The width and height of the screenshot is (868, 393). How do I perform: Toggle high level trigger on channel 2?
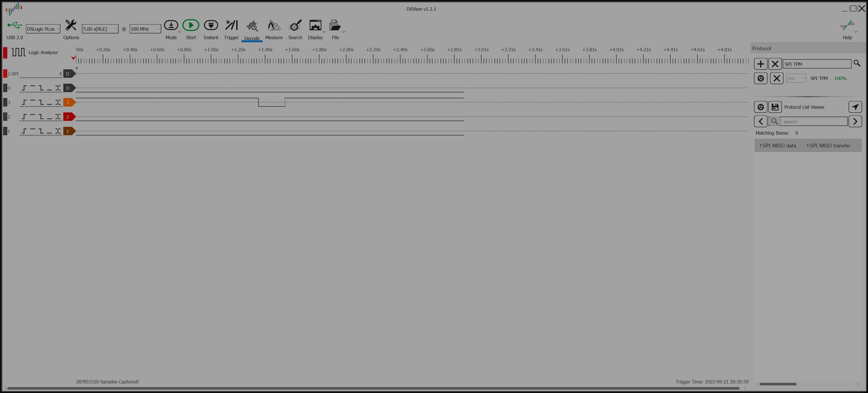33,117
